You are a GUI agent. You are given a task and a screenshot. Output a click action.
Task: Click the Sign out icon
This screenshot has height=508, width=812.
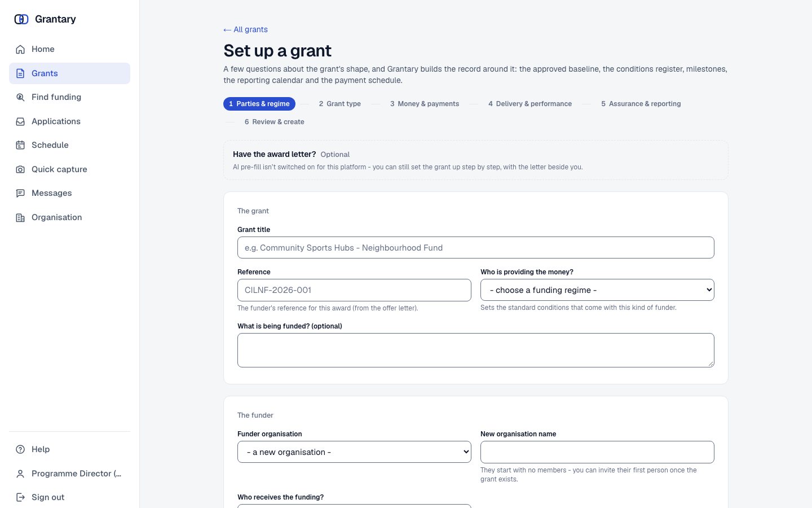[20, 497]
